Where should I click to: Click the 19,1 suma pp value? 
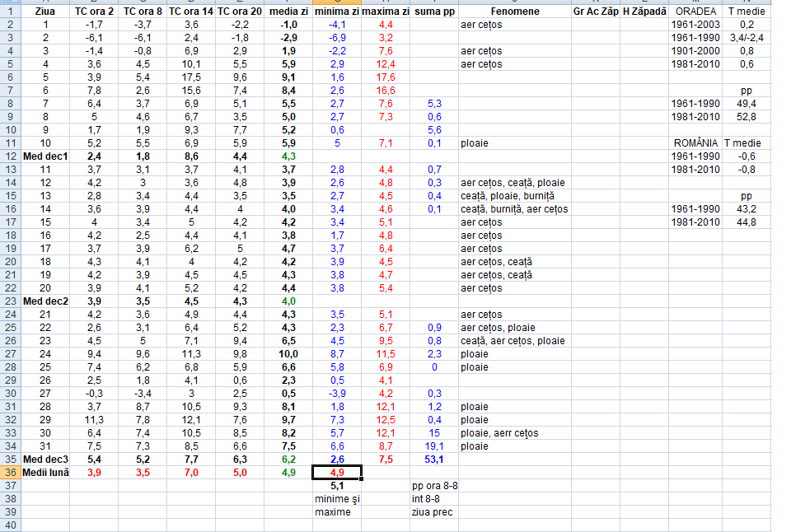tap(434, 446)
